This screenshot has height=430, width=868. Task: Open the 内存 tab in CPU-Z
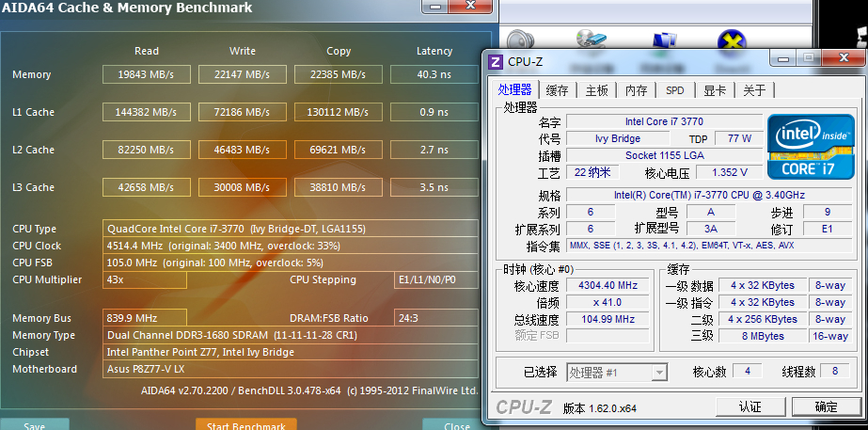coord(636,90)
